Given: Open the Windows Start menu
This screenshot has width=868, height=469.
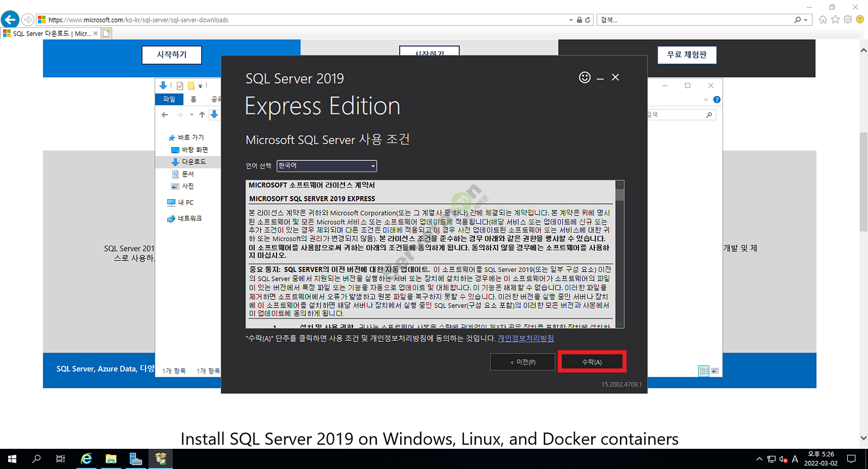Looking at the screenshot, I should click(x=12, y=459).
